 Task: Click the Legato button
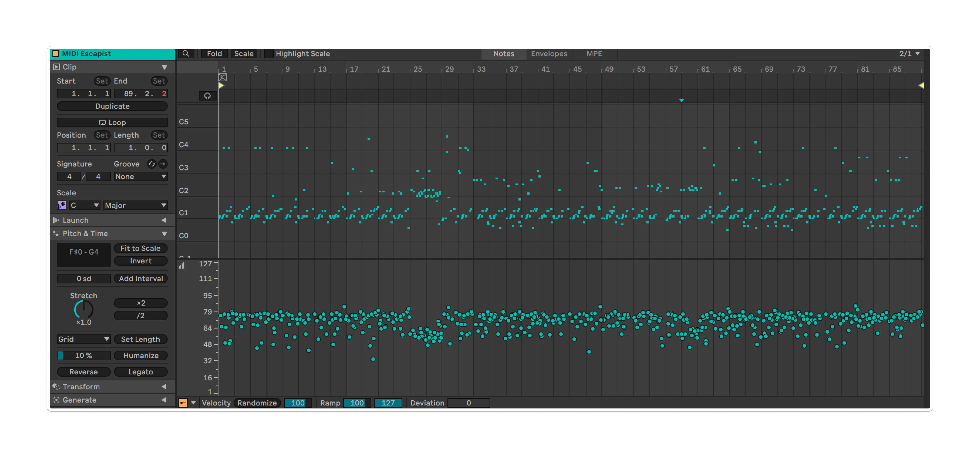tap(141, 372)
